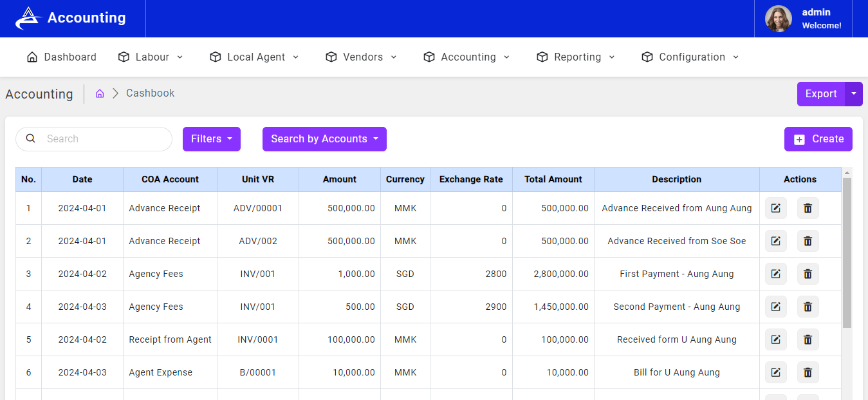
Task: Delete the ADV/002 Advance Receipt entry
Action: [x=808, y=241]
